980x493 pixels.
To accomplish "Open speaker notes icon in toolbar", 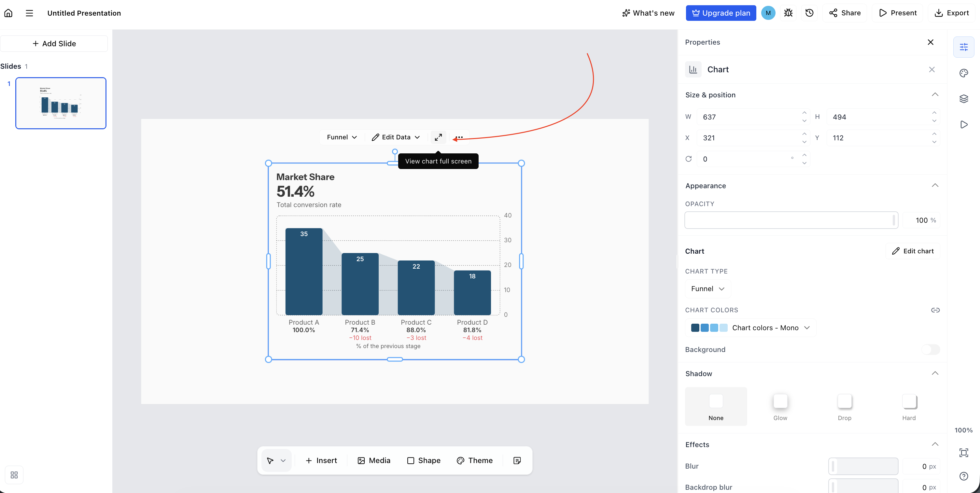I will [x=517, y=461].
